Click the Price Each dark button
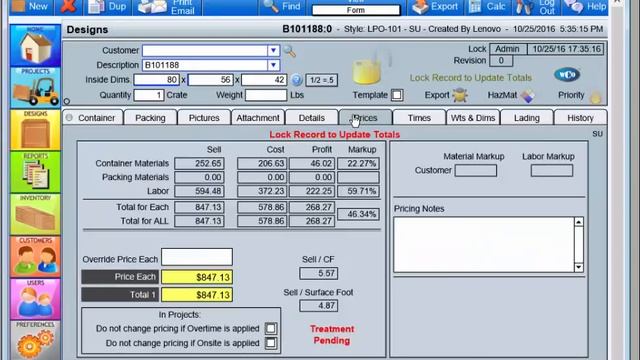 (120, 277)
